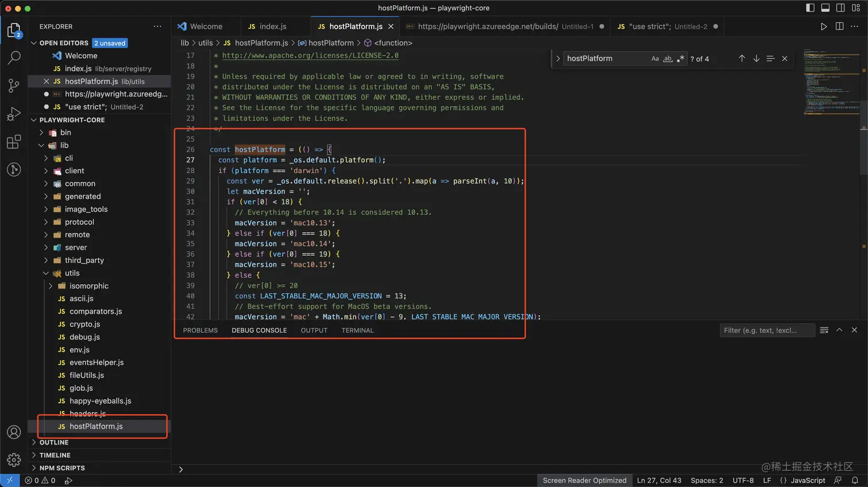This screenshot has width=868, height=487.
Task: Open the errors and warnings status item
Action: [40, 481]
